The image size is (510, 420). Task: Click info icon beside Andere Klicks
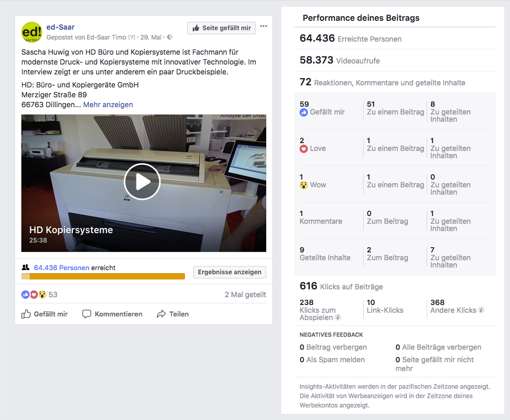[481, 310]
